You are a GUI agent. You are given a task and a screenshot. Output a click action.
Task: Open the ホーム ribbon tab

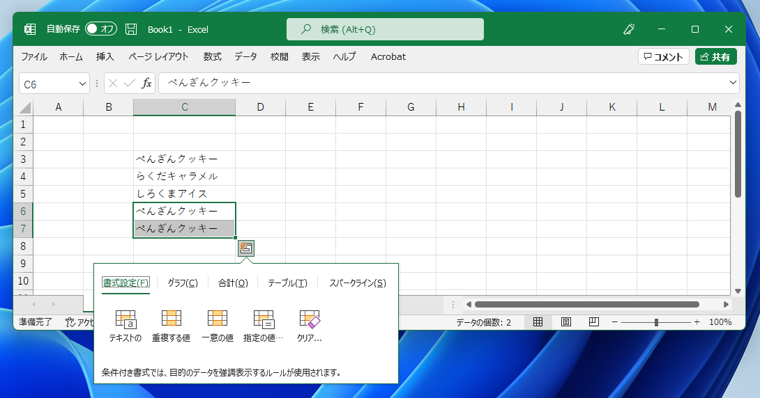coord(71,57)
